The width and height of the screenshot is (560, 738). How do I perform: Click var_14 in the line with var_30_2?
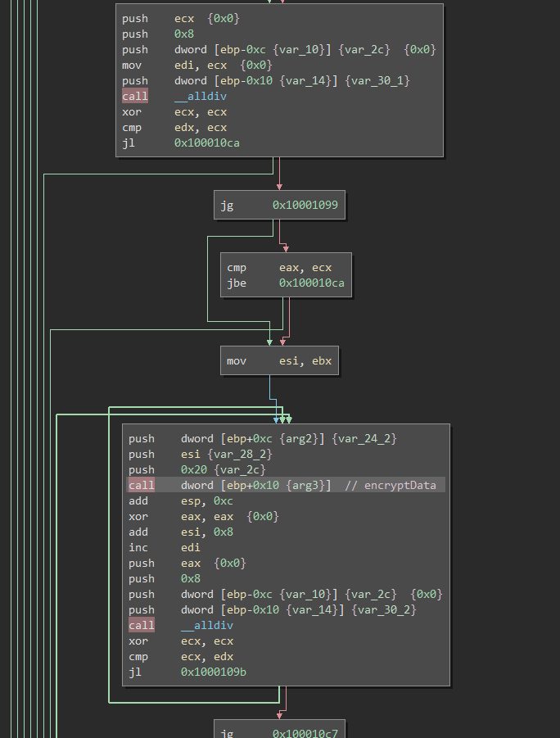pyautogui.click(x=312, y=609)
